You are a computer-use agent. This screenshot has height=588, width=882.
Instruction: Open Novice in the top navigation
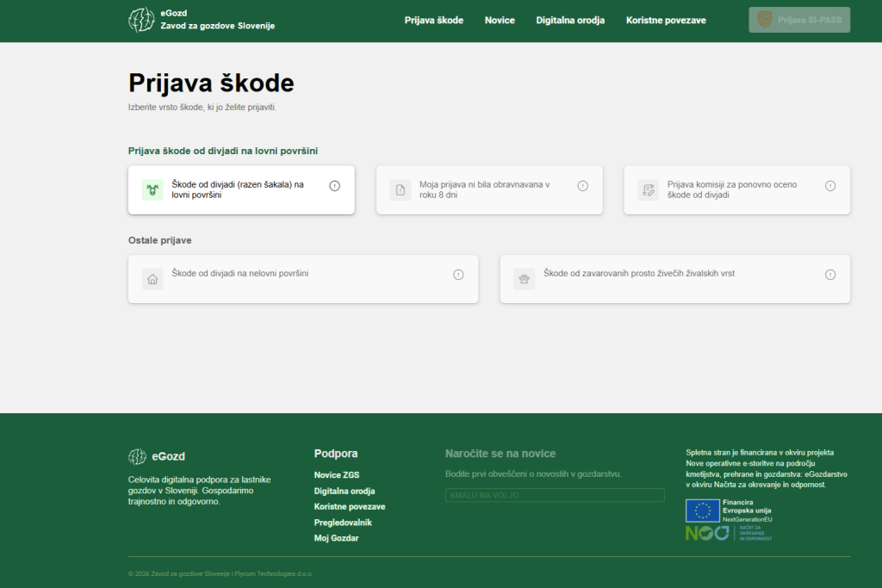click(x=500, y=20)
